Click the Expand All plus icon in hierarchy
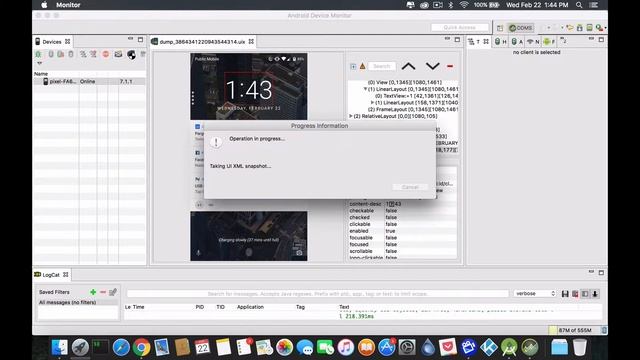This screenshot has height=360, width=640. [353, 67]
